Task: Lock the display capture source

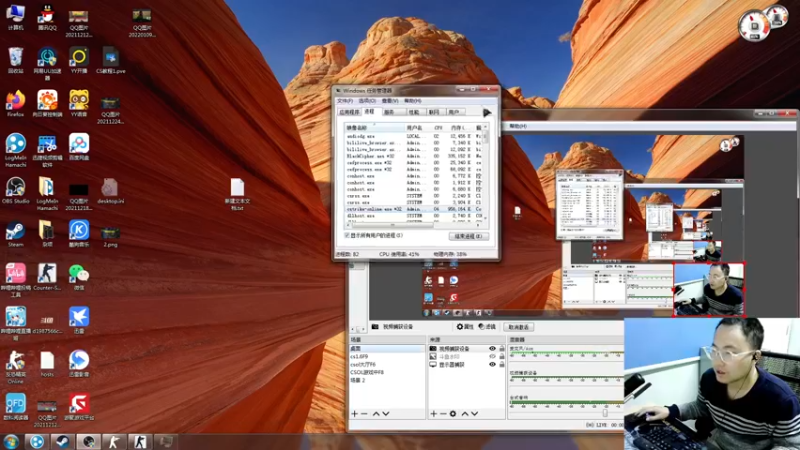Action: tap(502, 365)
